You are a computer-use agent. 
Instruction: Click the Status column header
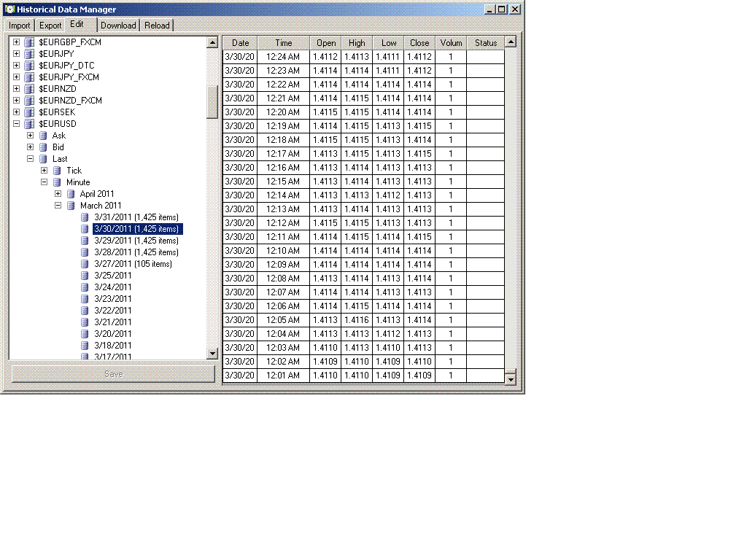(x=485, y=43)
